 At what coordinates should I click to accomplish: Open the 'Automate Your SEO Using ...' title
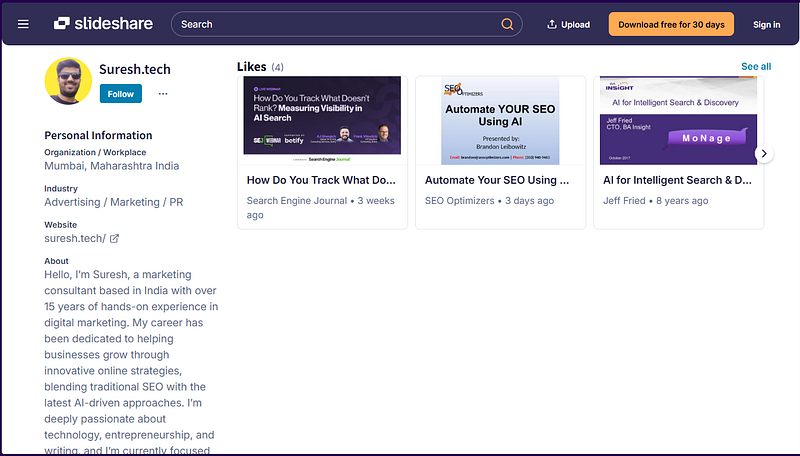click(x=497, y=180)
